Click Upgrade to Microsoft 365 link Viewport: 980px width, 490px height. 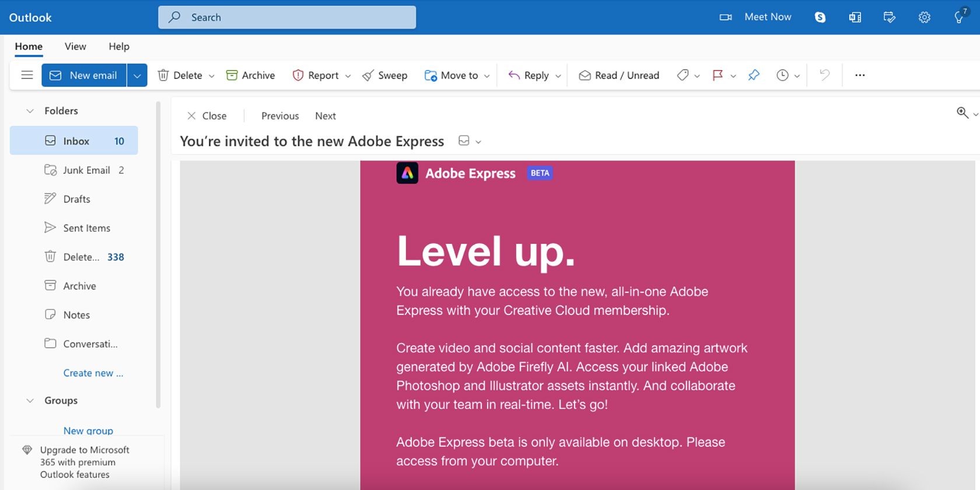pos(85,462)
